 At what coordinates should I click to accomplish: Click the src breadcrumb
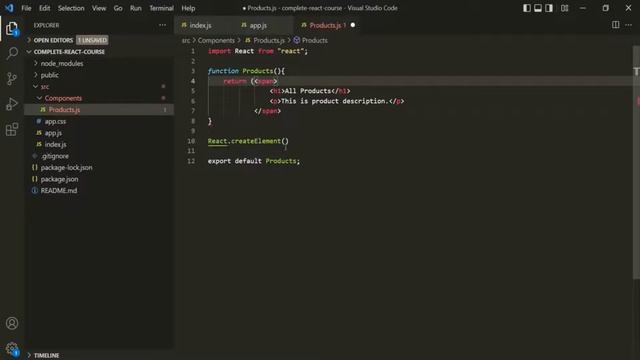click(186, 40)
